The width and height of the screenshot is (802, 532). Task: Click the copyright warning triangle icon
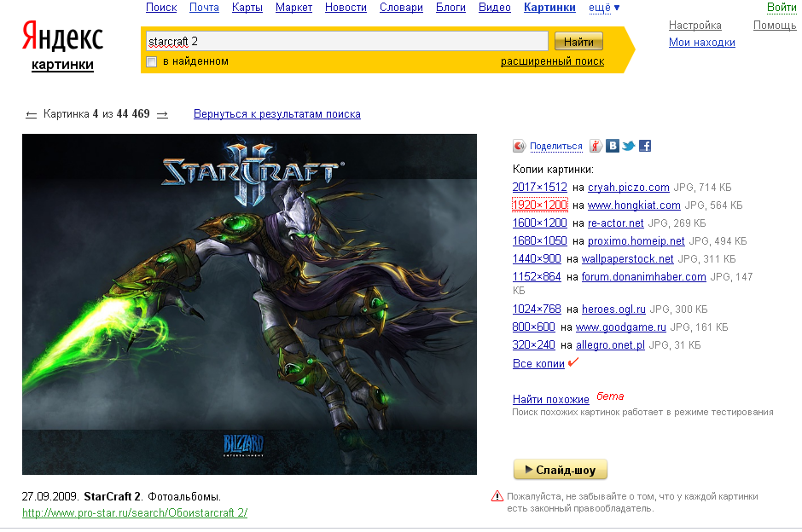click(497, 496)
